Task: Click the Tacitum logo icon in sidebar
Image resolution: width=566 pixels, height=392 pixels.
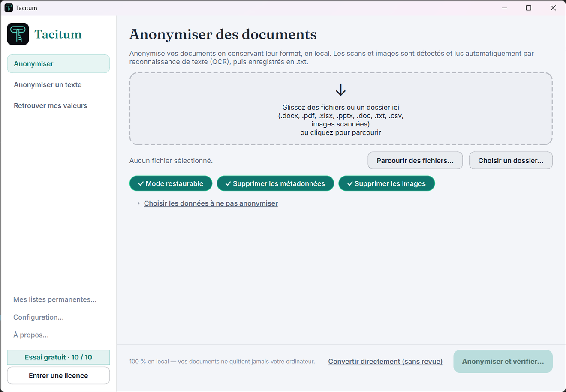Action: pyautogui.click(x=18, y=34)
